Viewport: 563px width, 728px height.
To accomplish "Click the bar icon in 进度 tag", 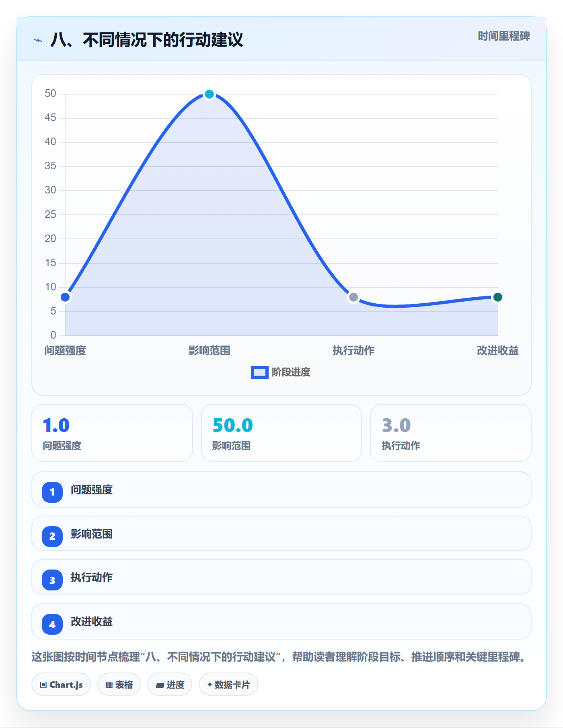I will point(160,685).
